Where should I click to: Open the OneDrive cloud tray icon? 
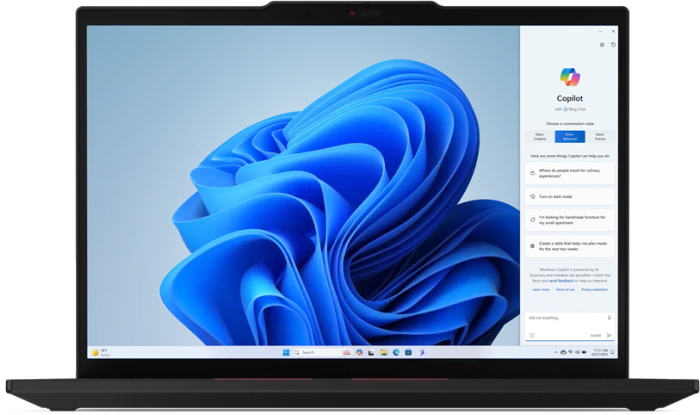[x=563, y=353]
